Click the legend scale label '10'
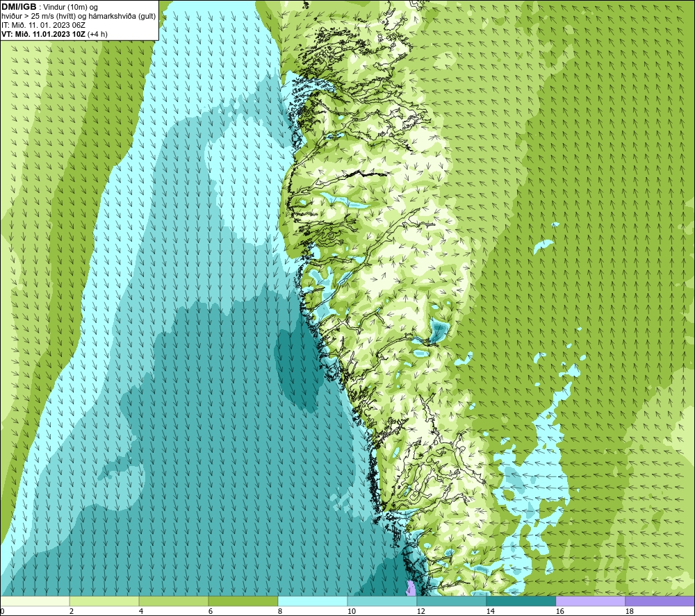The image size is (695, 616). click(x=351, y=611)
